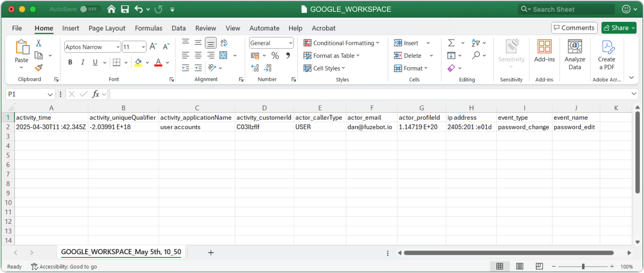This screenshot has height=273, width=644.
Task: Go to Home icon in title bar
Action: [111, 9]
